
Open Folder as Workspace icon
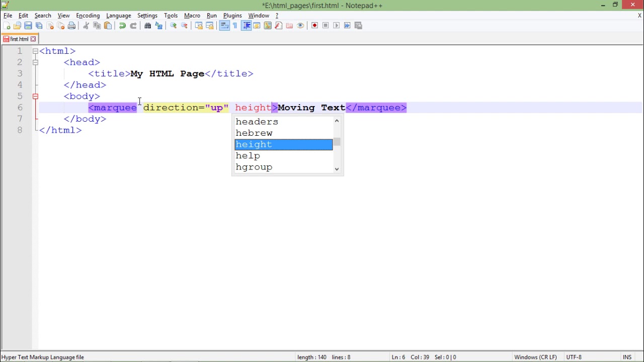point(289,26)
